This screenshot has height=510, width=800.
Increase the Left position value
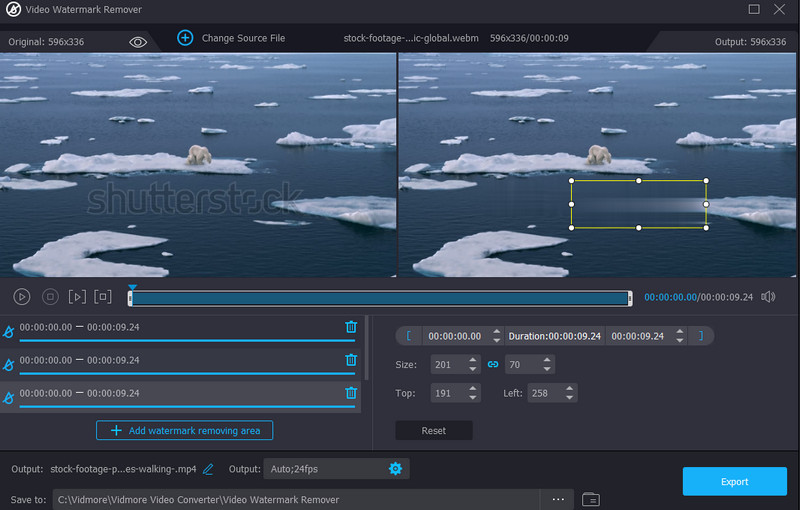tap(569, 389)
